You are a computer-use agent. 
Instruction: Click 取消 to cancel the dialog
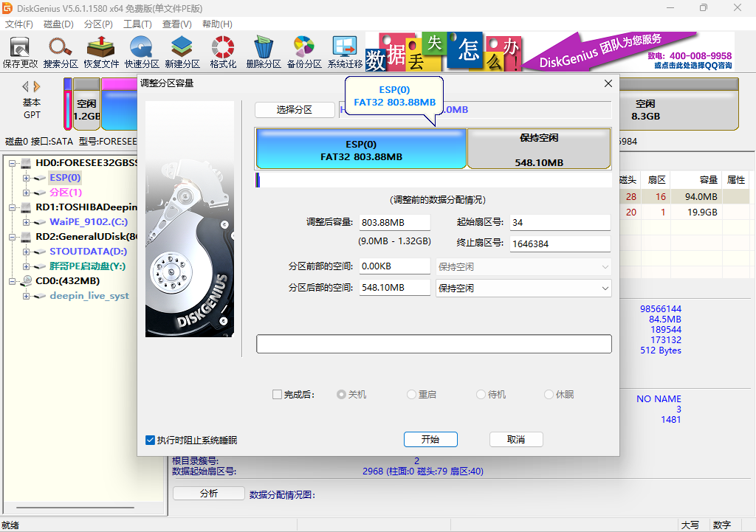point(516,440)
